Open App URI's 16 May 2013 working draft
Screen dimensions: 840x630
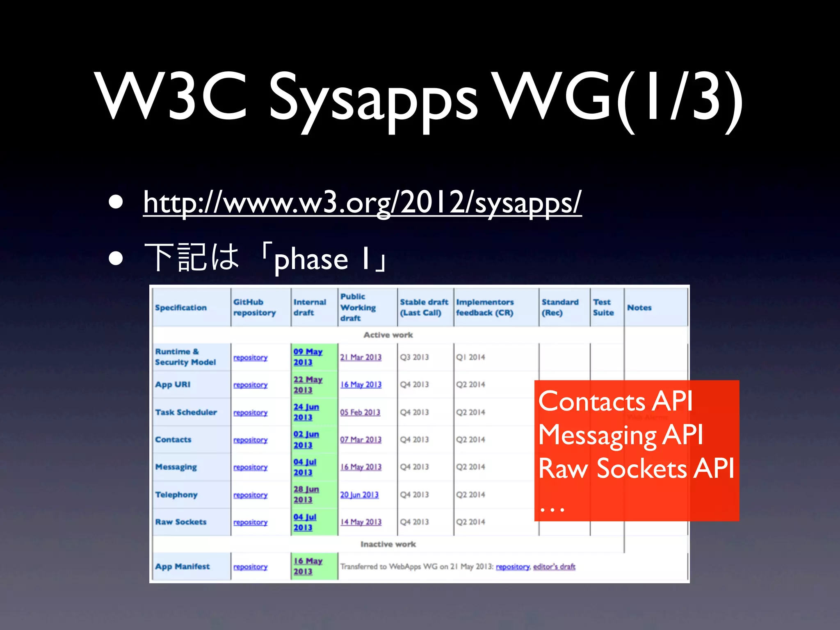click(361, 385)
